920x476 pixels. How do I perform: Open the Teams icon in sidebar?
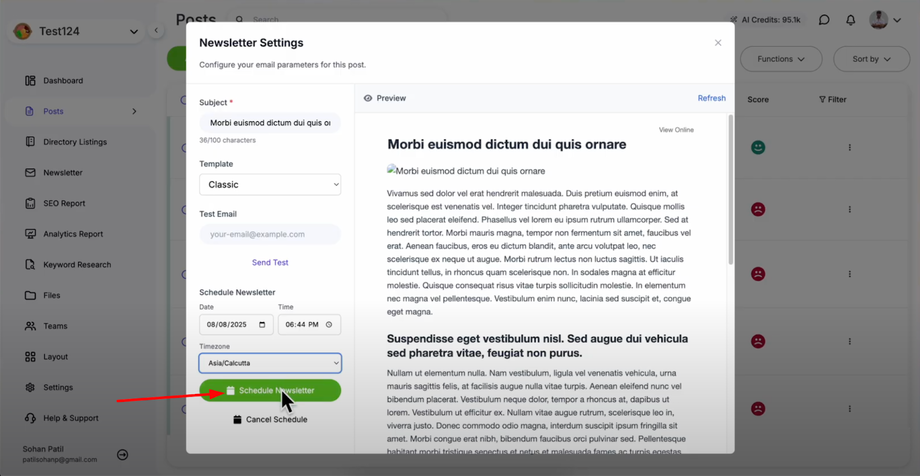(x=30, y=326)
